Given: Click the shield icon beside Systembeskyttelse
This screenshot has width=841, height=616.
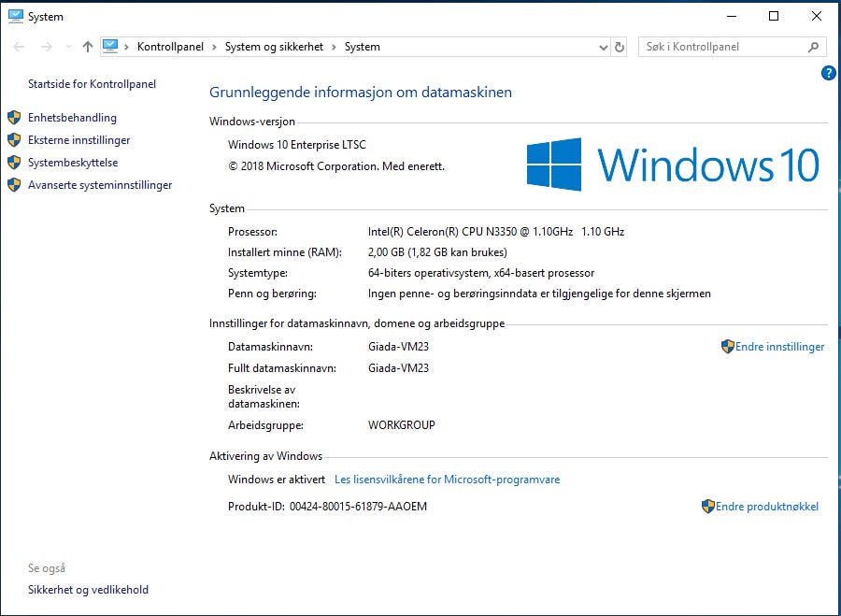Looking at the screenshot, I should [14, 163].
